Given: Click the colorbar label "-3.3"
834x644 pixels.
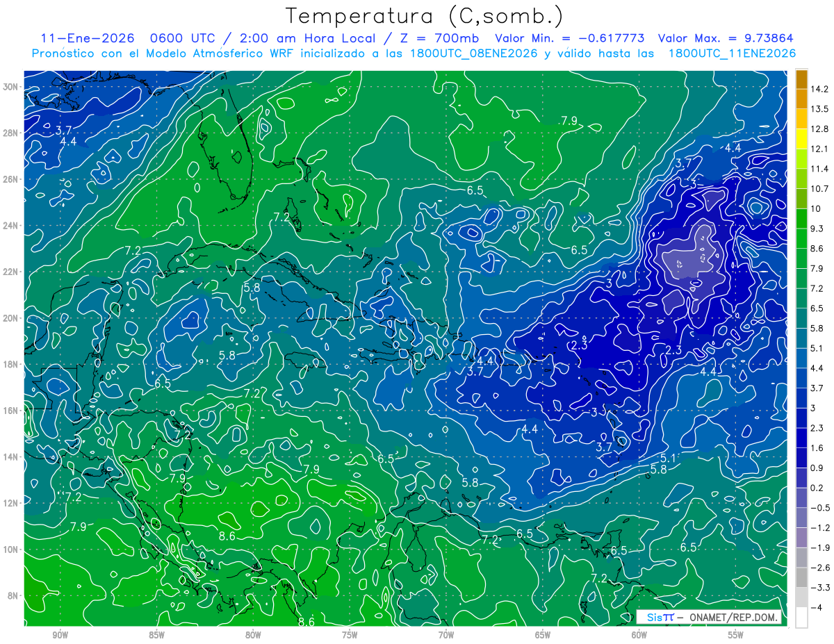Looking at the screenshot, I should coord(819,588).
